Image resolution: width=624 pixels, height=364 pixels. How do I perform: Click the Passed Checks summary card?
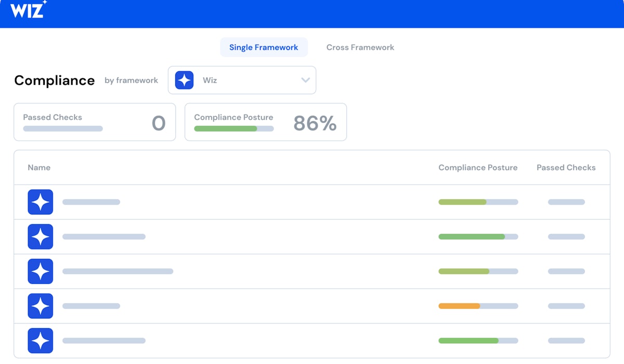[94, 122]
